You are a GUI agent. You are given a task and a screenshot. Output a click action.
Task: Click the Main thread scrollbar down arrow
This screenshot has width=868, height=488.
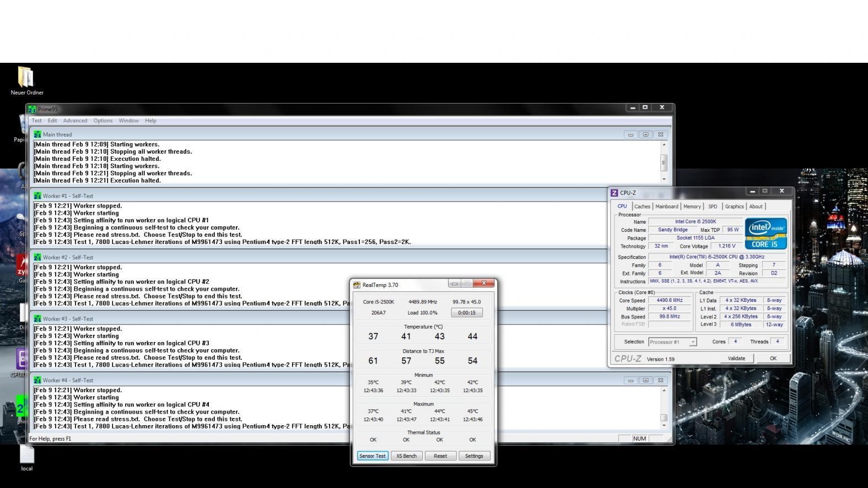point(664,178)
